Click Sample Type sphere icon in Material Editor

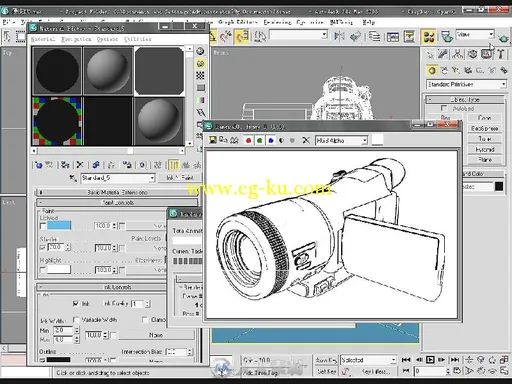[x=200, y=51]
